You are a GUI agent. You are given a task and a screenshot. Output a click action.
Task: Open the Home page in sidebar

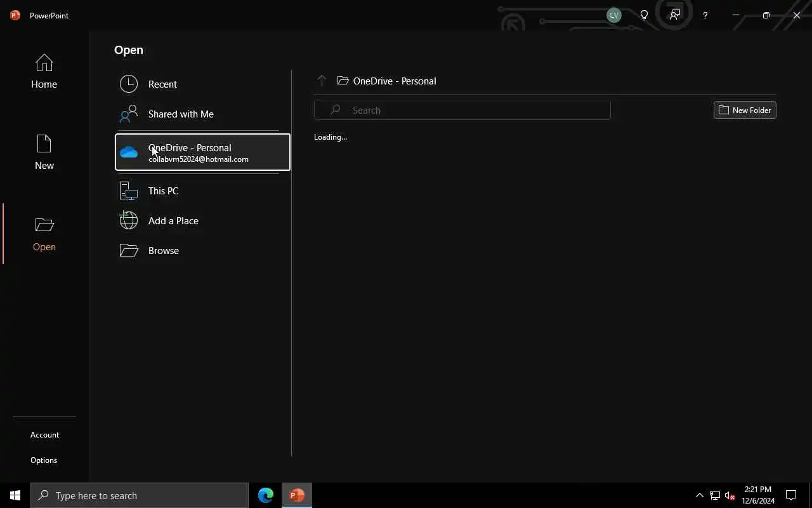coord(44,71)
